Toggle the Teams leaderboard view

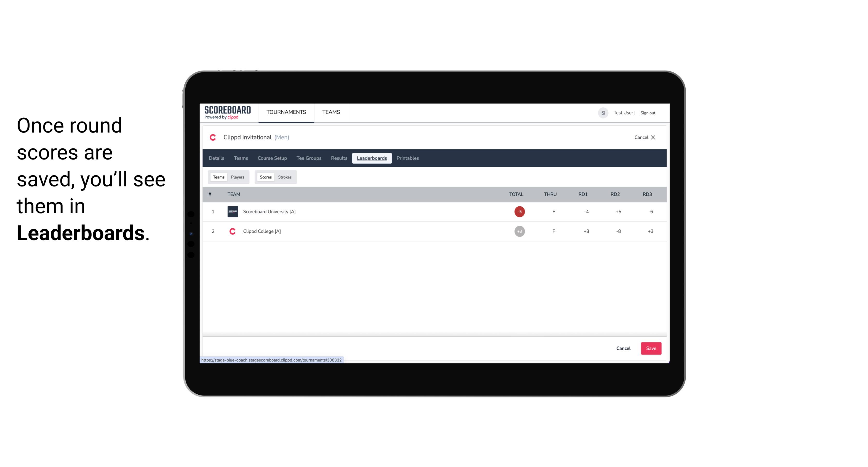(x=218, y=177)
